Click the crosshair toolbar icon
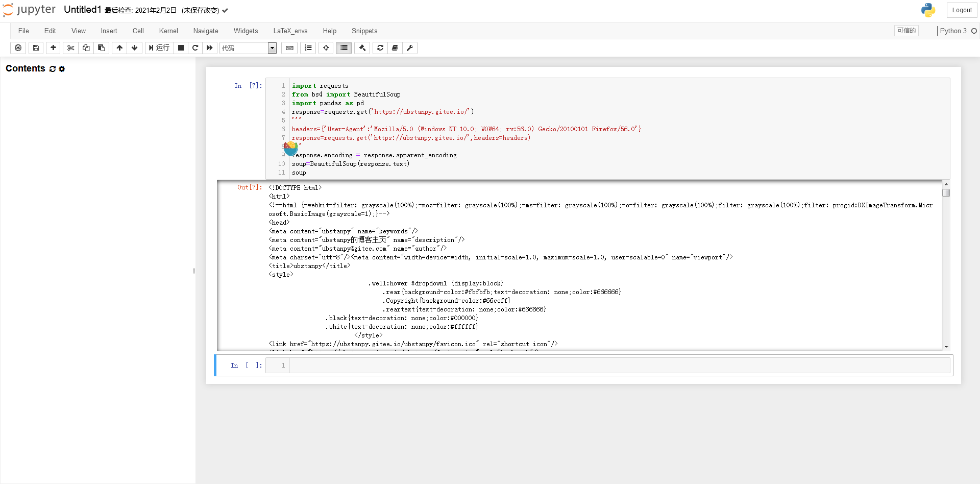Image resolution: width=980 pixels, height=484 pixels. tap(326, 48)
